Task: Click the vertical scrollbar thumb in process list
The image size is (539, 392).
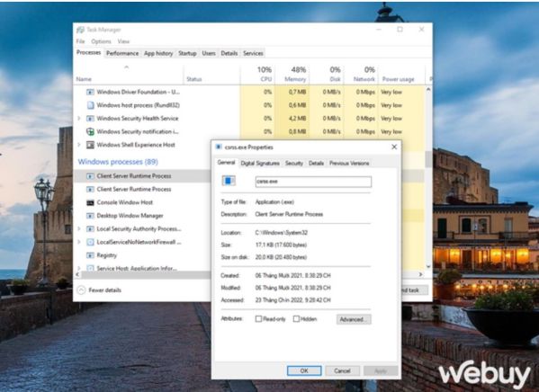Action: [x=428, y=159]
